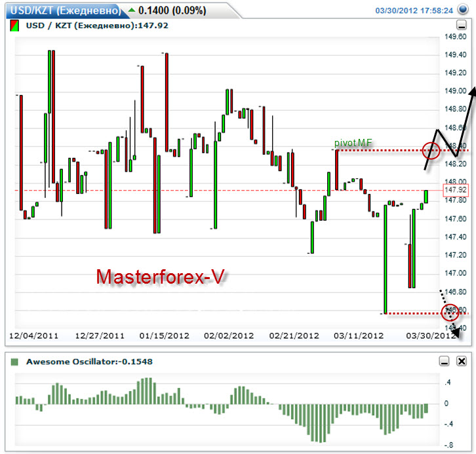
Task: Click the 149.00 price axis label
Action: (456, 91)
